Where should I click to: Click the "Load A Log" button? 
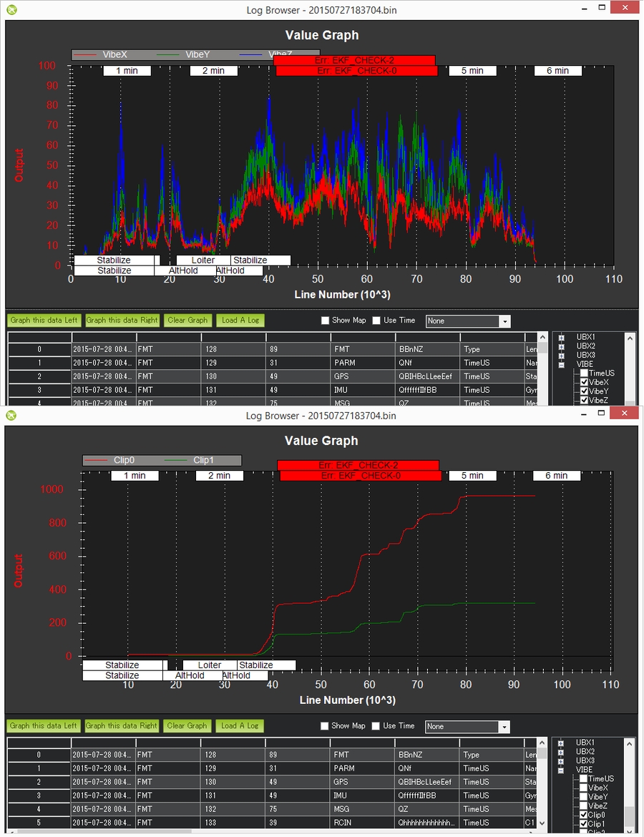point(239,320)
